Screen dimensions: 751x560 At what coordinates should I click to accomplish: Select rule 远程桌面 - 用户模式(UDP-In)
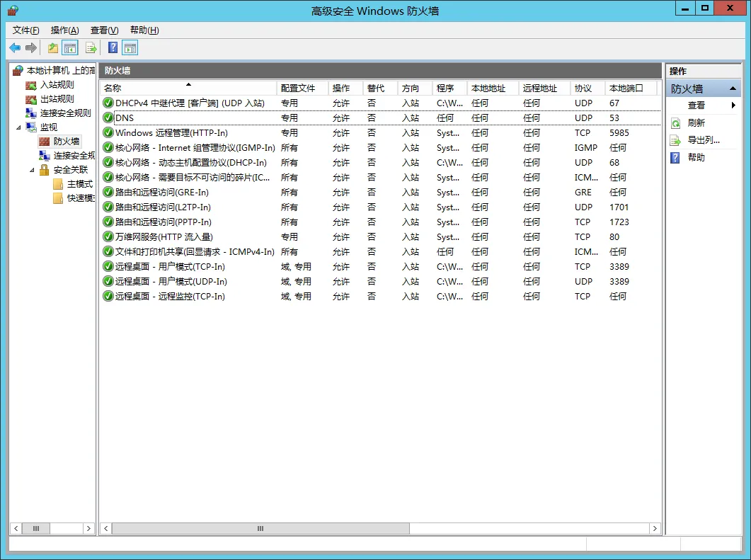382,281
